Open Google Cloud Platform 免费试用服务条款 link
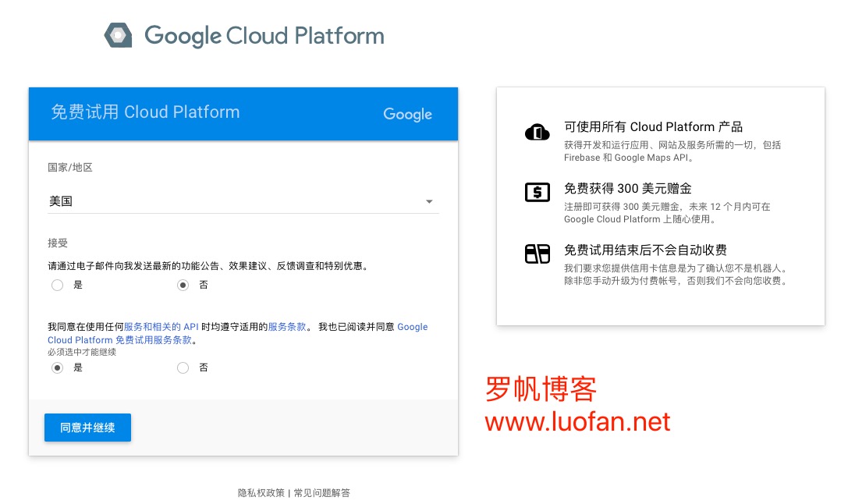 pos(238,333)
